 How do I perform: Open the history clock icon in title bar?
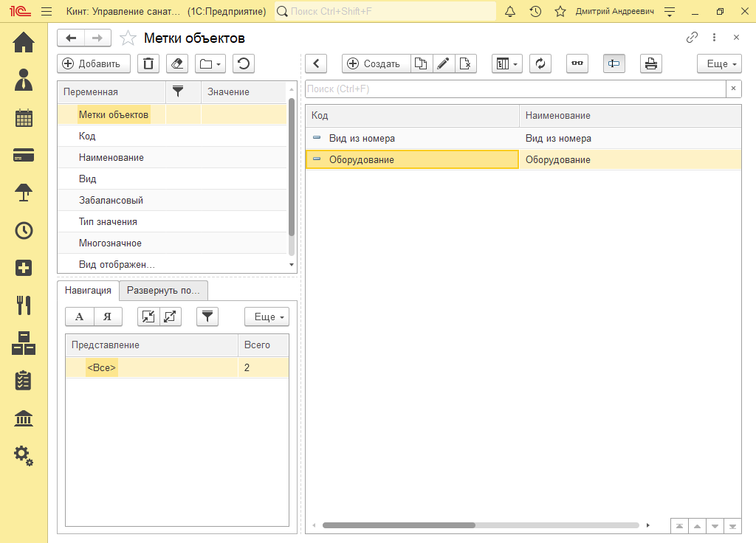point(535,12)
